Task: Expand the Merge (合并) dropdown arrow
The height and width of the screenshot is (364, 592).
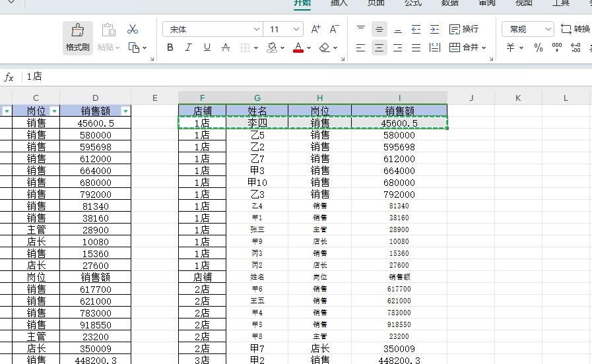Action: pos(484,48)
